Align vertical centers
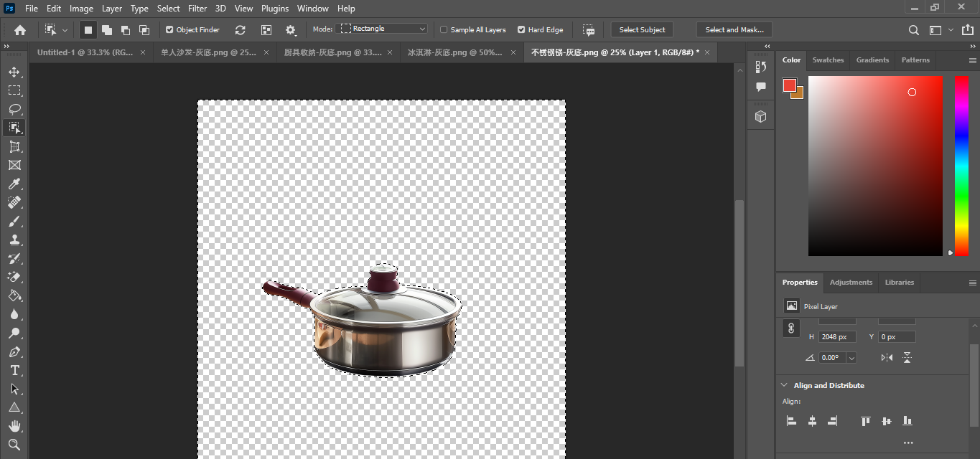980x459 pixels. click(x=887, y=421)
